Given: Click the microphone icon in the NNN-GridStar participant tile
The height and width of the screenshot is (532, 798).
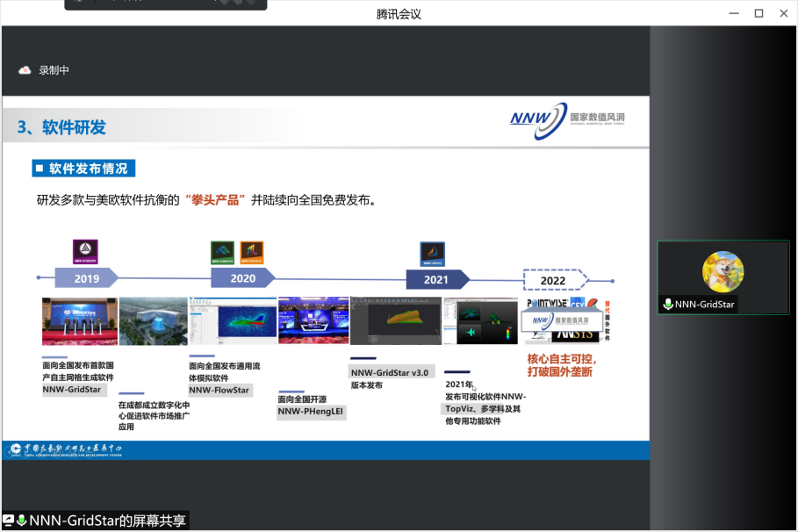Looking at the screenshot, I should [668, 305].
